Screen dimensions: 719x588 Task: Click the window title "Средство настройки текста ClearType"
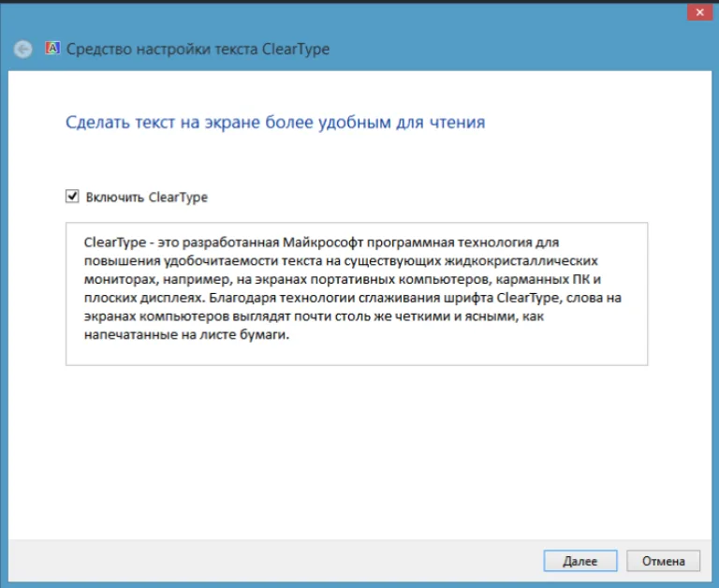[198, 49]
